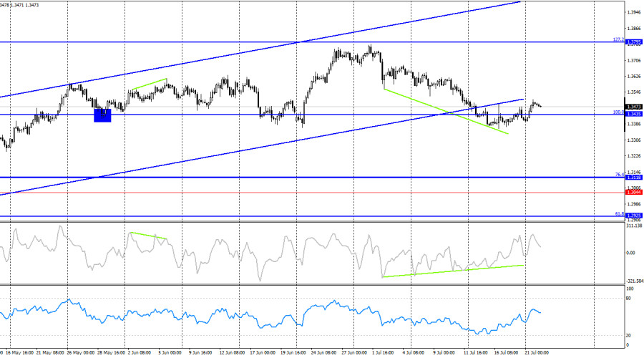Click the 26 May 00:00 date label
Image resolution: width=644 pixels, height=358 pixels.
[x=80, y=353]
